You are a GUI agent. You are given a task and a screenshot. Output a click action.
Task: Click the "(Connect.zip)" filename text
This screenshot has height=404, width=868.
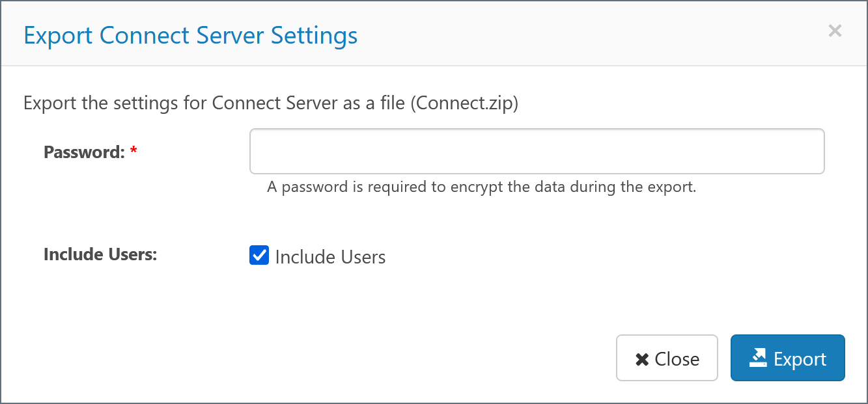pyautogui.click(x=464, y=103)
